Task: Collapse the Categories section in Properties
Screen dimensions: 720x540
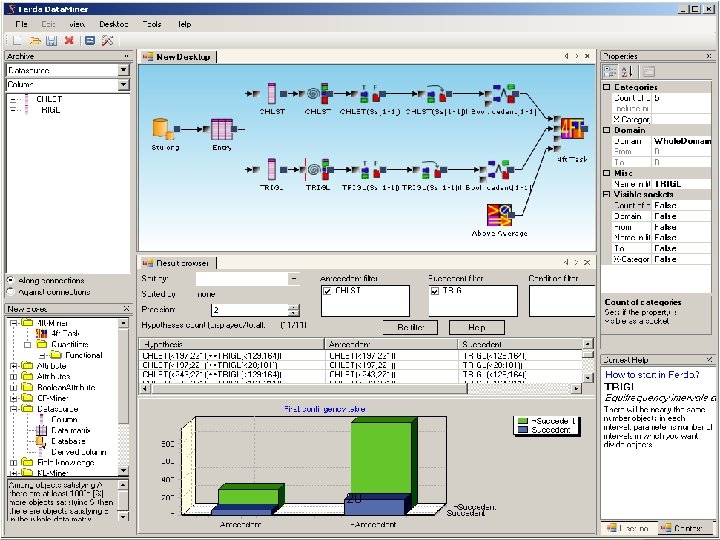Action: [x=607, y=87]
